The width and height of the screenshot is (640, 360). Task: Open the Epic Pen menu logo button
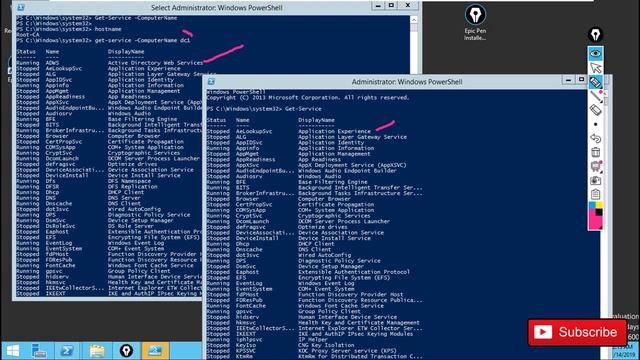coord(596,35)
